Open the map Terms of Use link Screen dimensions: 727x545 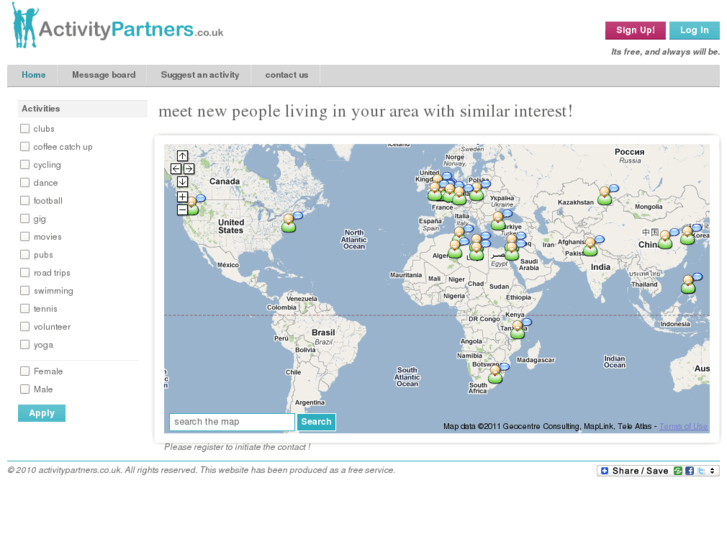(x=683, y=426)
